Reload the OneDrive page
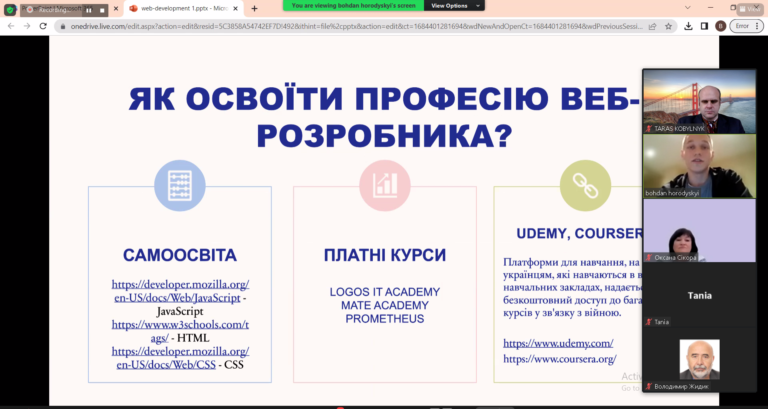 click(43, 25)
